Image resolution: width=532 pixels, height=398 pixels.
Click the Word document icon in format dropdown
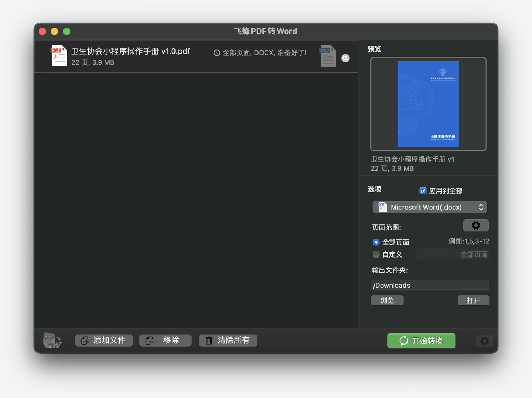pos(382,207)
